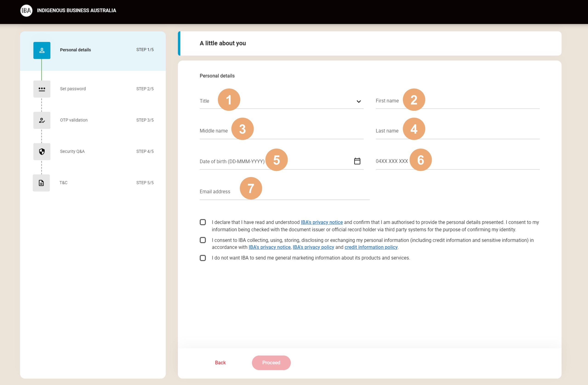Screen dimensions: 588x385
Task: Click the T&C document icon
Action: (41, 183)
